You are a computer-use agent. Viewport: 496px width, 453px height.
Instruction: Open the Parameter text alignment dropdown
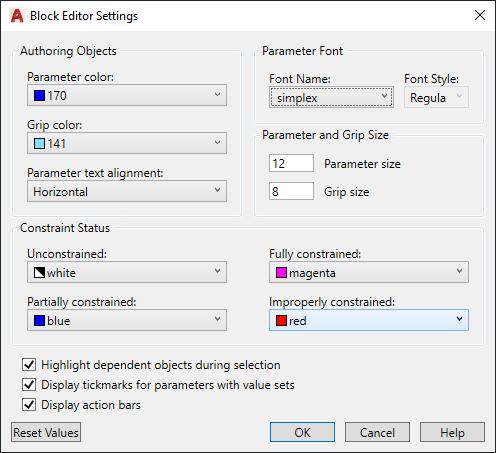[127, 191]
